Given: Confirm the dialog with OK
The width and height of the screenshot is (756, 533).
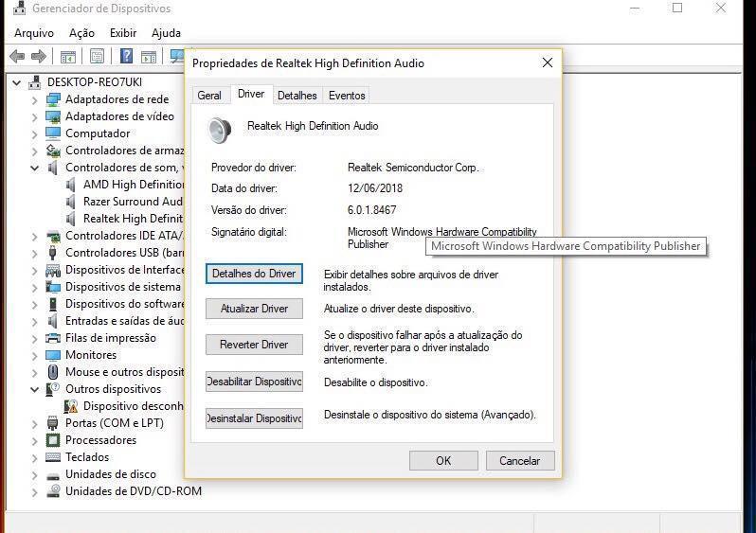Looking at the screenshot, I should (443, 461).
